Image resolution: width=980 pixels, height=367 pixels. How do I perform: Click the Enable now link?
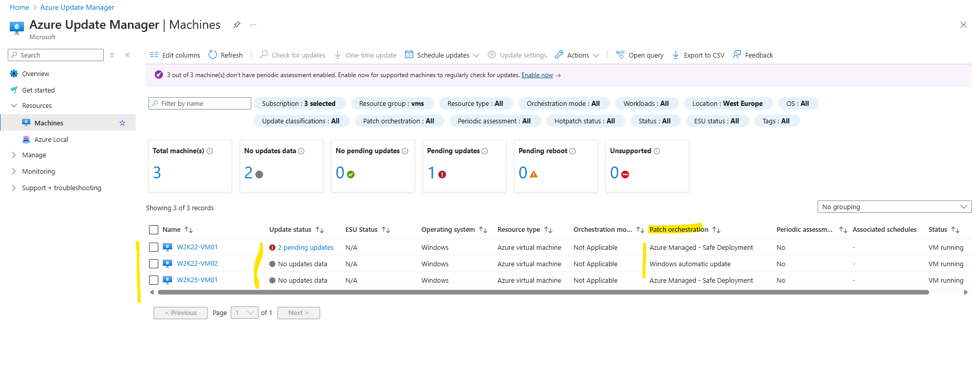pos(537,75)
